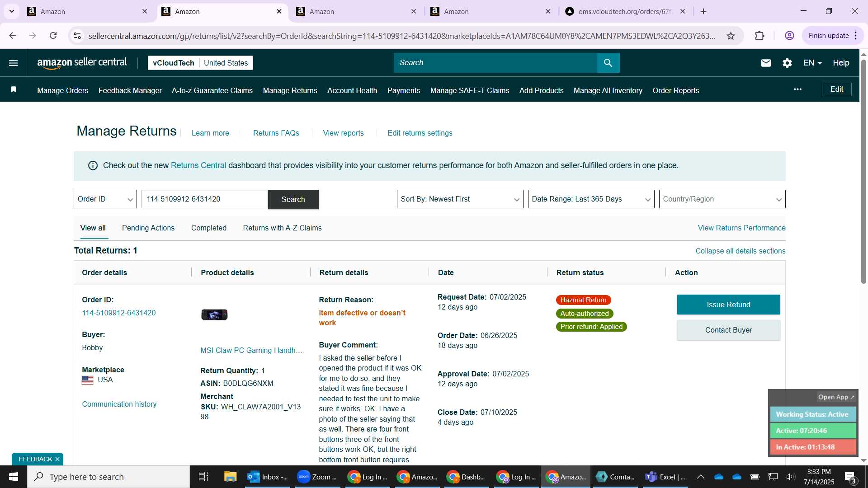This screenshot has width=868, height=488.
Task: Open Excel from taskbar
Action: click(x=666, y=477)
